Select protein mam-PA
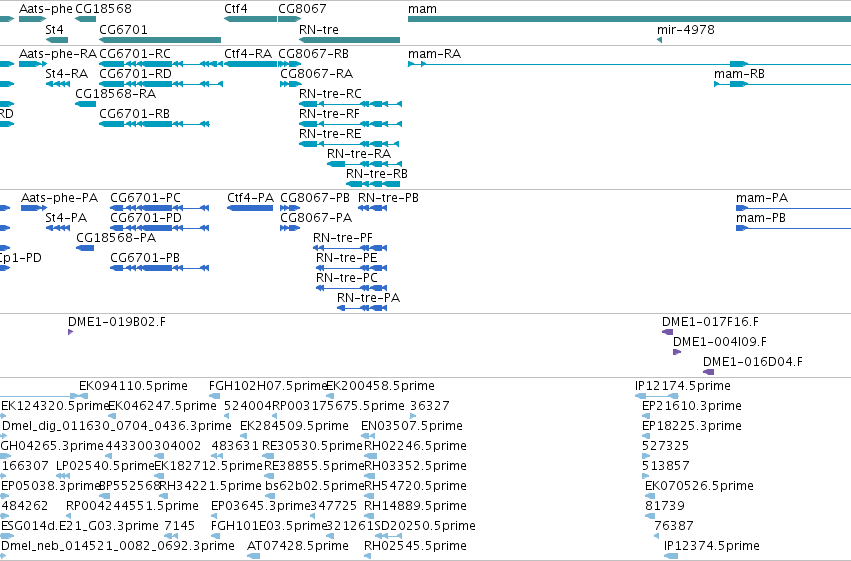The image size is (851, 561). (x=793, y=208)
